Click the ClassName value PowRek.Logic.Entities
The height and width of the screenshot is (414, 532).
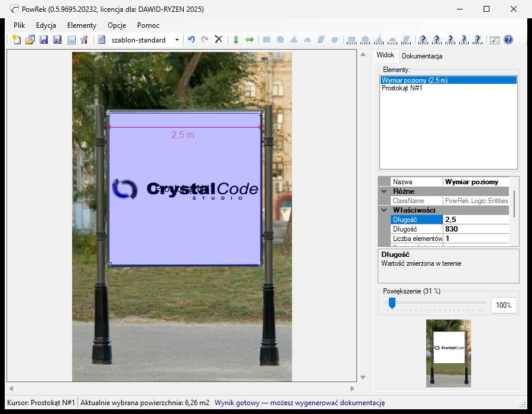[476, 201]
